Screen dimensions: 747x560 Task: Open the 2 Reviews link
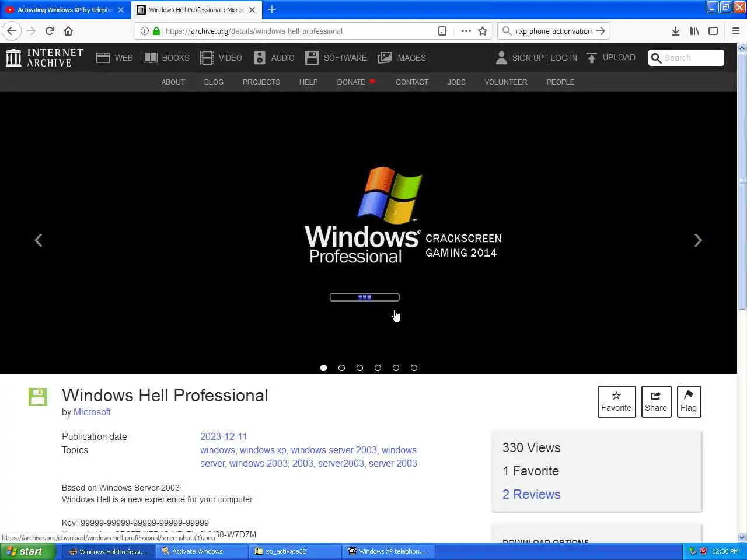(532, 494)
